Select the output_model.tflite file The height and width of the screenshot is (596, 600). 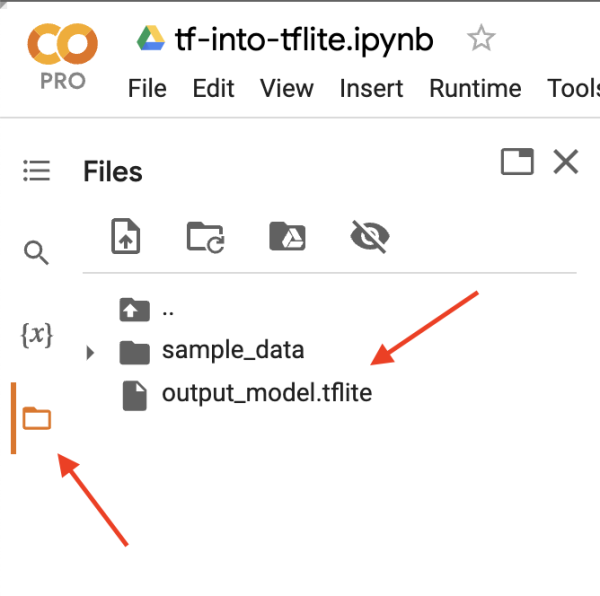[266, 393]
